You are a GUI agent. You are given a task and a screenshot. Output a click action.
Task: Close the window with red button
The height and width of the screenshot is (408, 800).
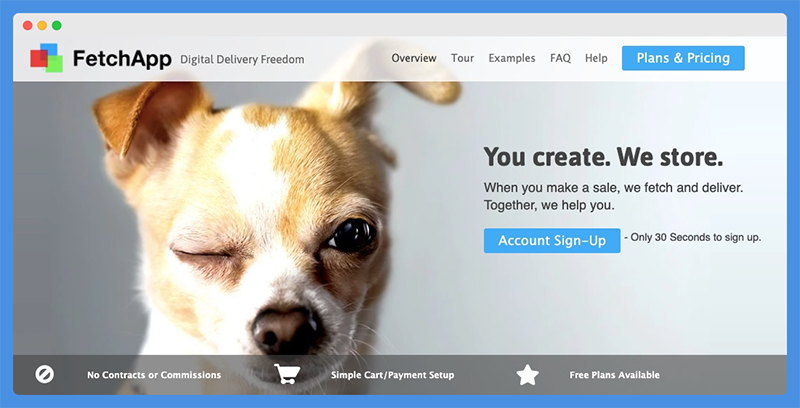28,26
